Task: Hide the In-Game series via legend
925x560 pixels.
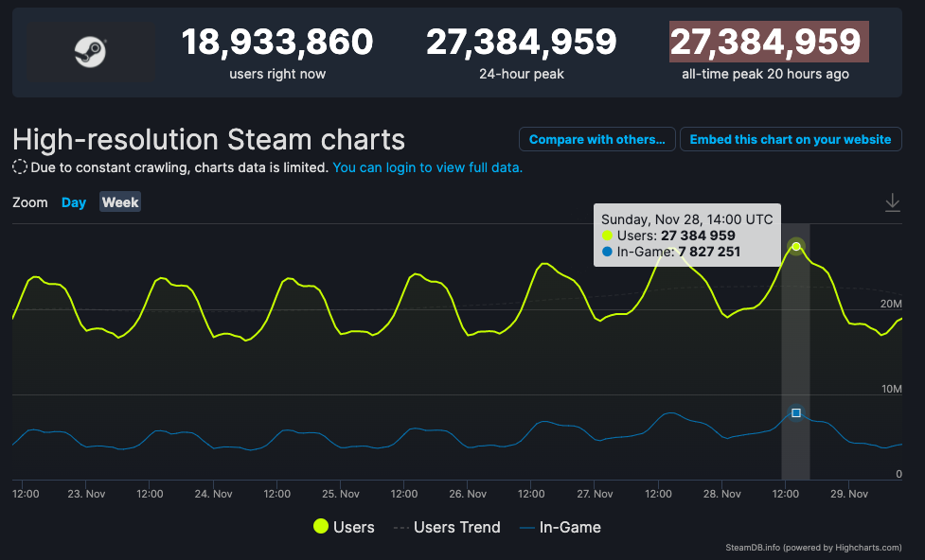Action: tap(560, 527)
